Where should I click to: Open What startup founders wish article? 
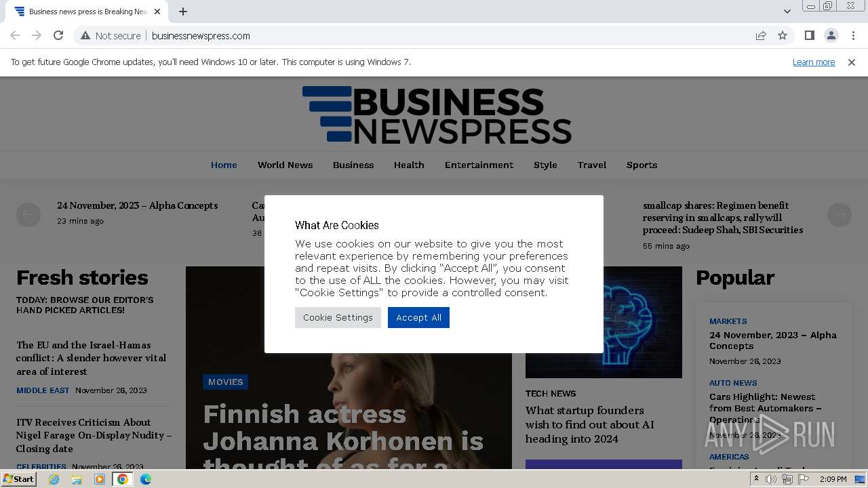click(590, 424)
